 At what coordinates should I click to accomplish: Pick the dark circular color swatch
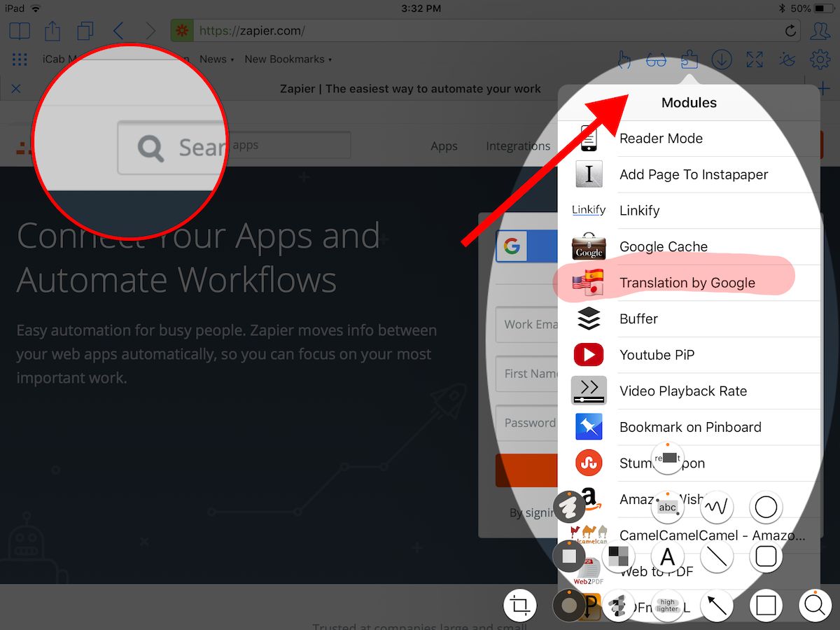(569, 605)
